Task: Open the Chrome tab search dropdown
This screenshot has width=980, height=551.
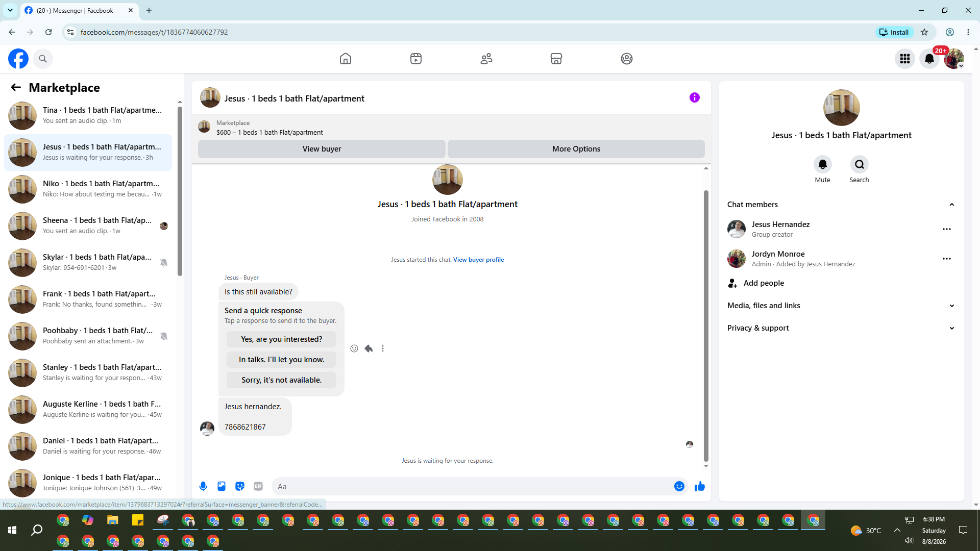Action: [10, 10]
